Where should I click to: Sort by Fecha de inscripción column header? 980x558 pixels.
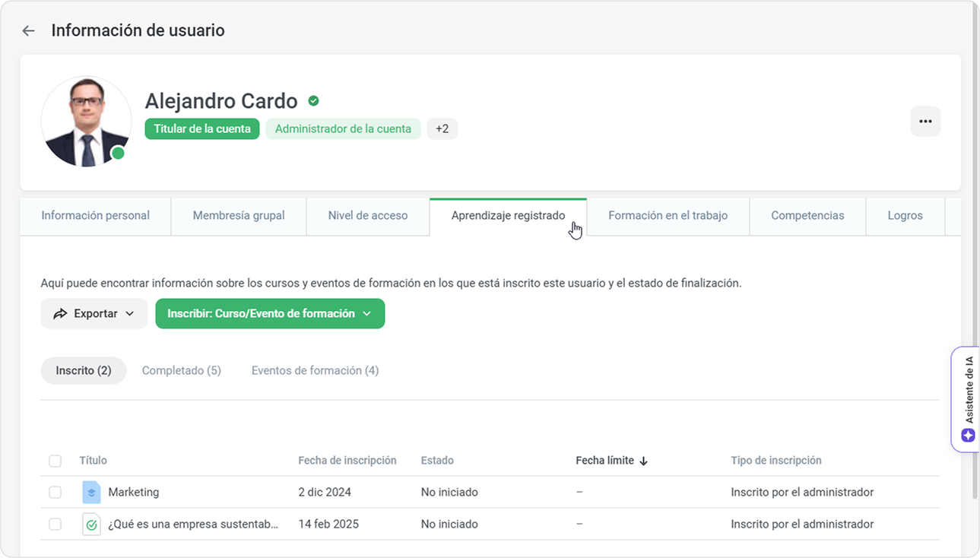click(347, 461)
